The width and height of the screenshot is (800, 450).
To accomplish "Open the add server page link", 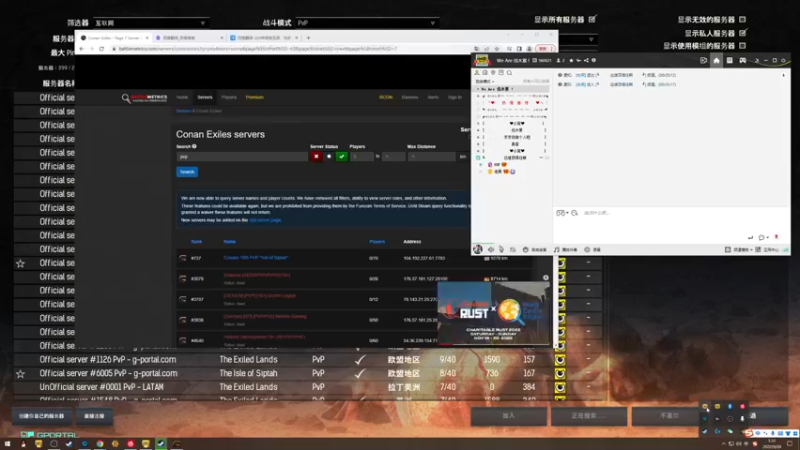I will [x=265, y=220].
